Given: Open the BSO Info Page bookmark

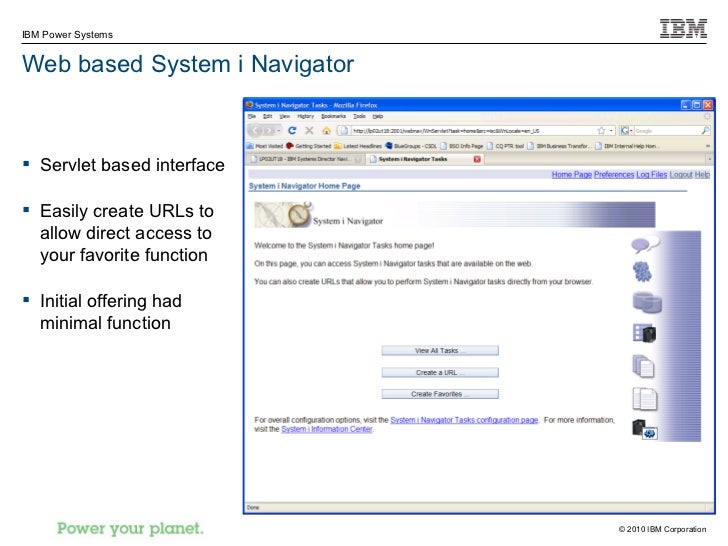Looking at the screenshot, I should click(462, 146).
